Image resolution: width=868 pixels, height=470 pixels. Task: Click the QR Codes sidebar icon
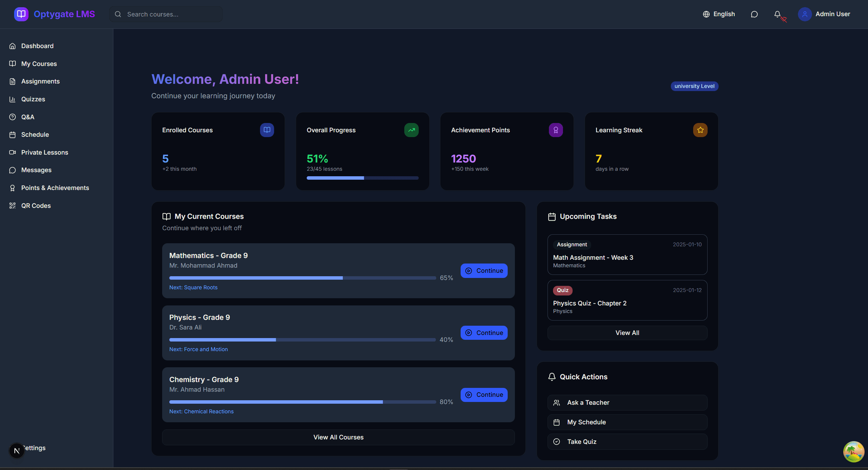coord(12,205)
